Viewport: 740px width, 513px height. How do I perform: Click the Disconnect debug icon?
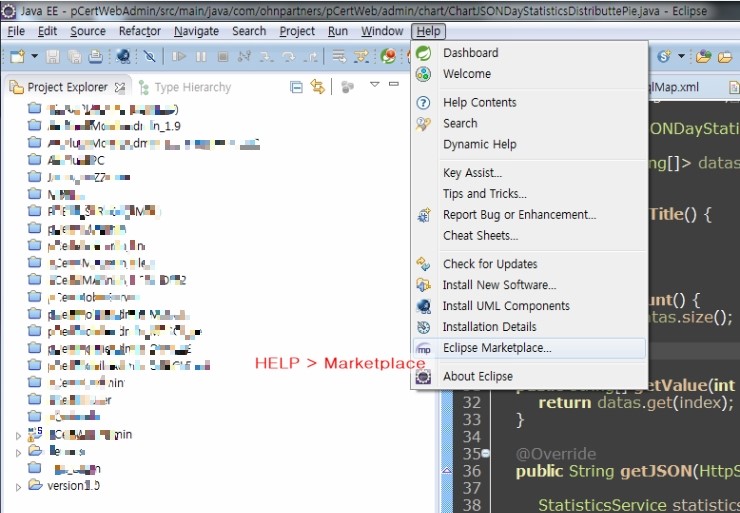tap(244, 57)
